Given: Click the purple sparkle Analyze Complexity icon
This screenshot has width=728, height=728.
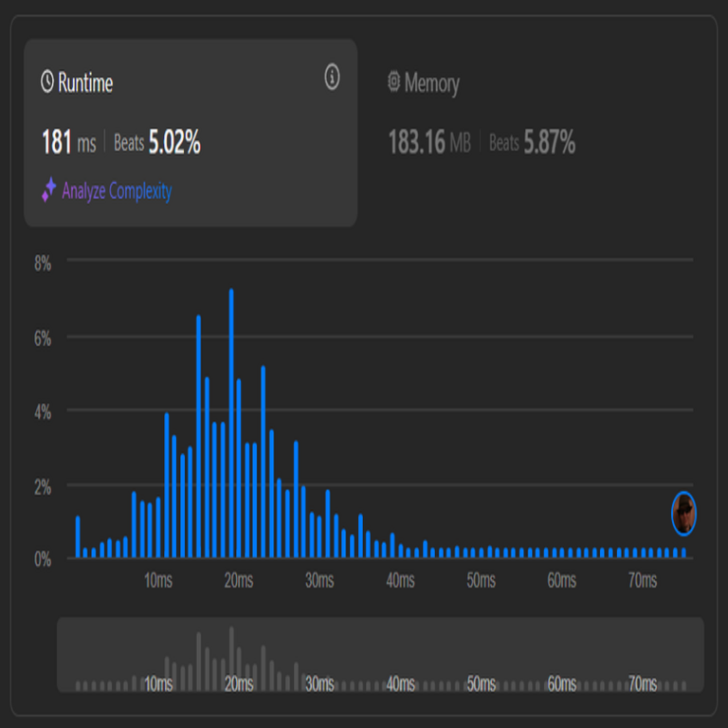Looking at the screenshot, I should tap(48, 191).
